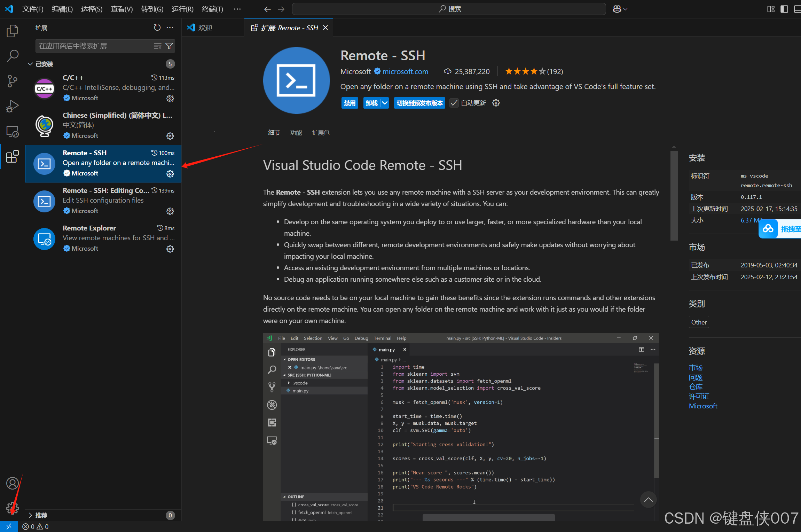This screenshot has height=532, width=801.
Task: Open the Search view icon
Action: click(x=12, y=56)
